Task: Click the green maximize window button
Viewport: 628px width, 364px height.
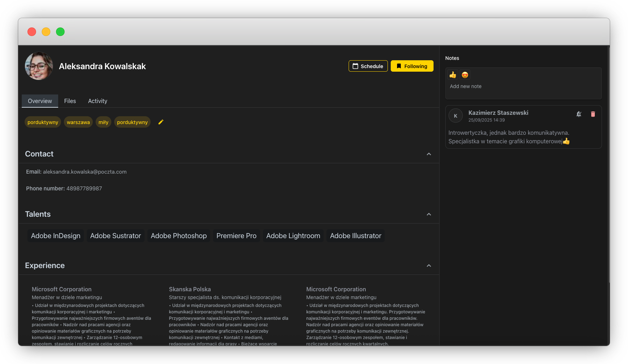Action: pos(60,32)
